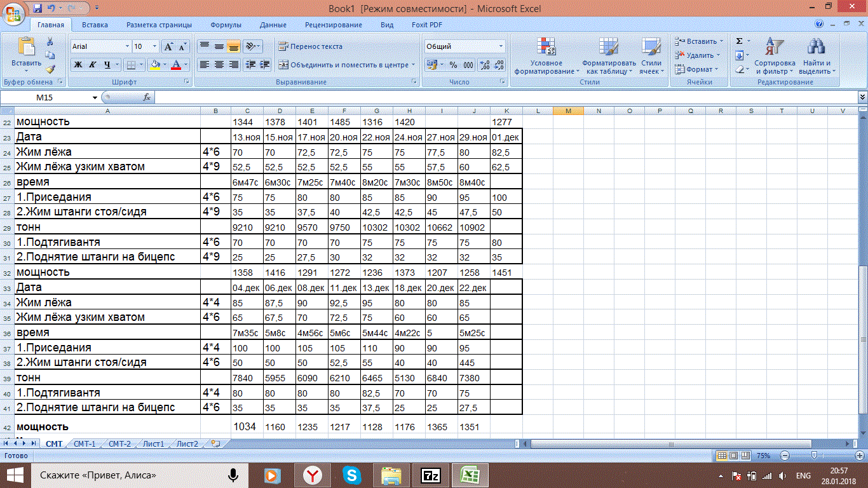Toggle underline Ч formatting

point(107,65)
